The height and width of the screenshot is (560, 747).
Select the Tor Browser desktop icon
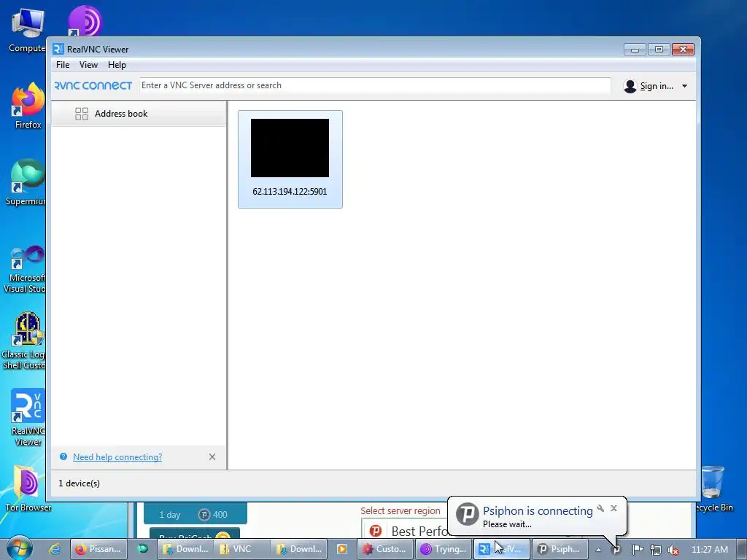tap(28, 489)
